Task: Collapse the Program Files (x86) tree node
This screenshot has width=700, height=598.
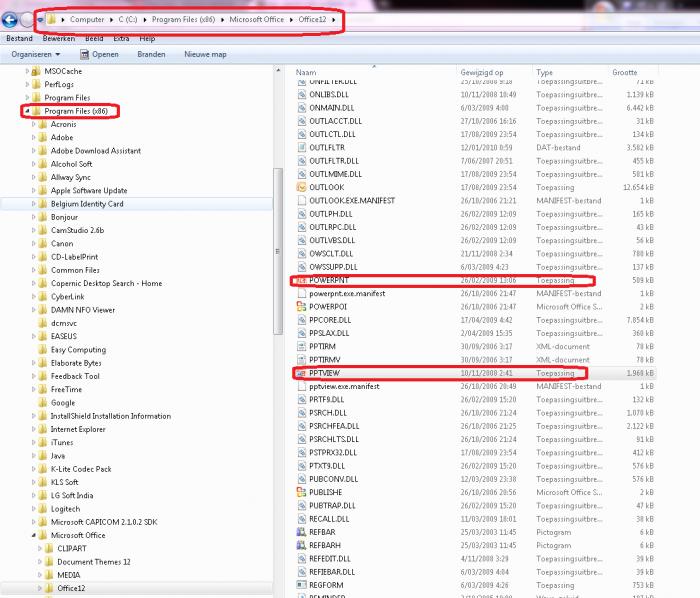Action: (27, 111)
